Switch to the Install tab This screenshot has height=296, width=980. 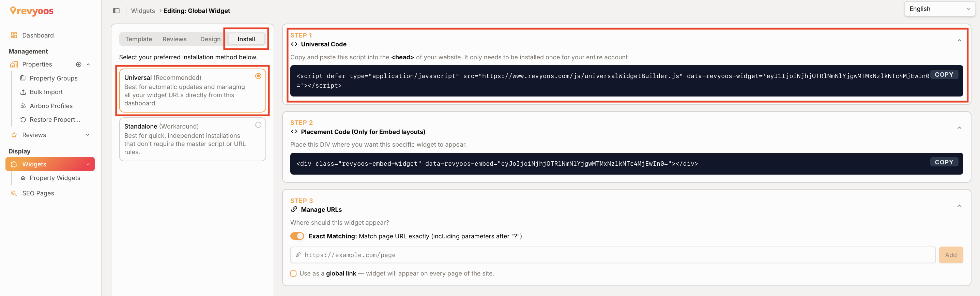click(x=246, y=39)
